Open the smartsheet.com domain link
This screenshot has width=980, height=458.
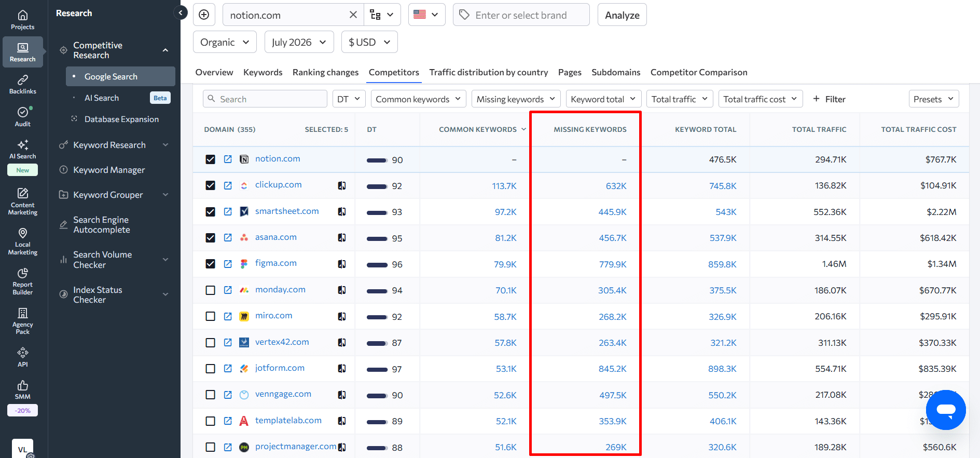coord(287,211)
